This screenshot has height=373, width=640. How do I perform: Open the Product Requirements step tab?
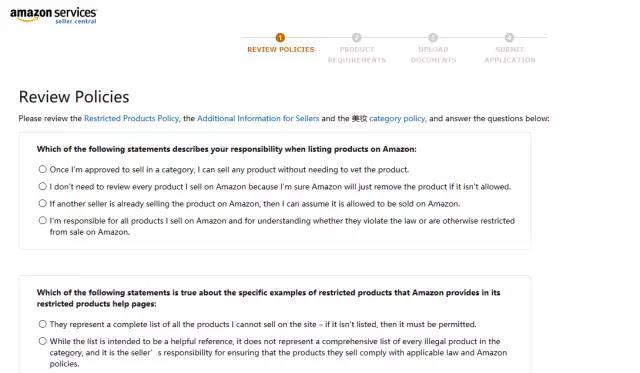[357, 55]
